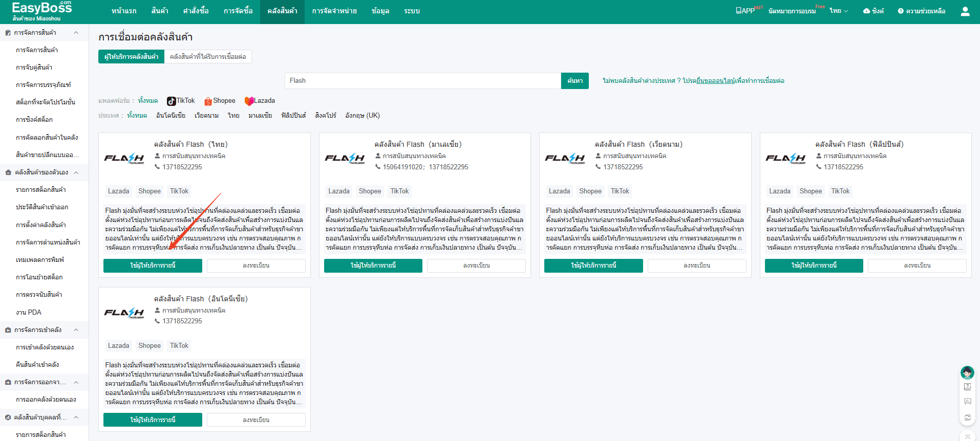This screenshot has width=980, height=441.
Task: Select ทั้งหมด in platform filter row
Action: pyautogui.click(x=147, y=101)
